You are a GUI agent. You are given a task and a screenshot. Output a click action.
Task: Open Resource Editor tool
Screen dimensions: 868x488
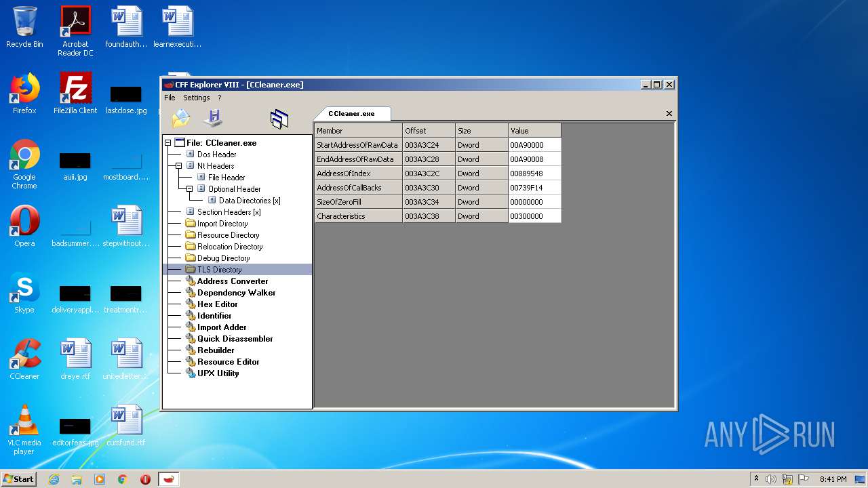tap(228, 362)
